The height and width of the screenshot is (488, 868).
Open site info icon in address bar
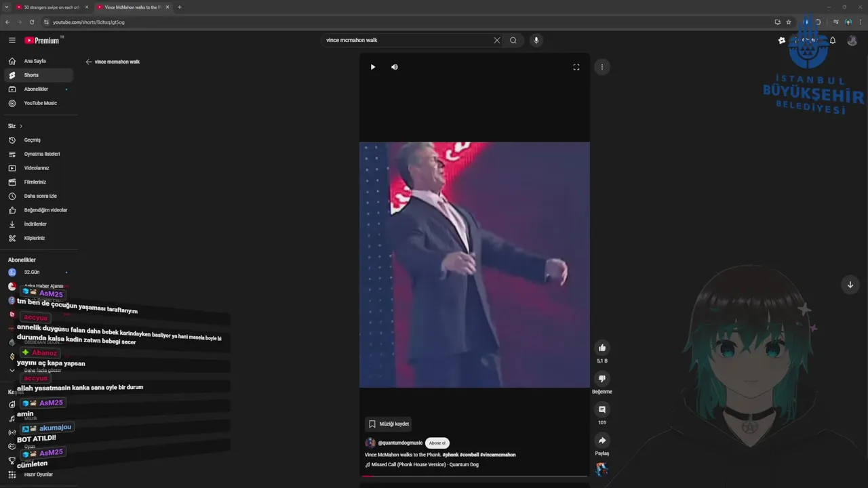coord(46,22)
